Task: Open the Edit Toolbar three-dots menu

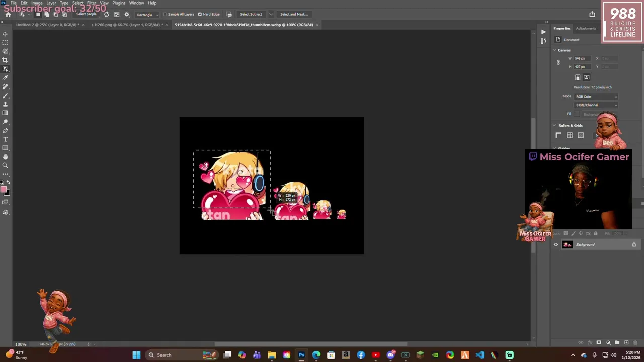Action: 5,174
